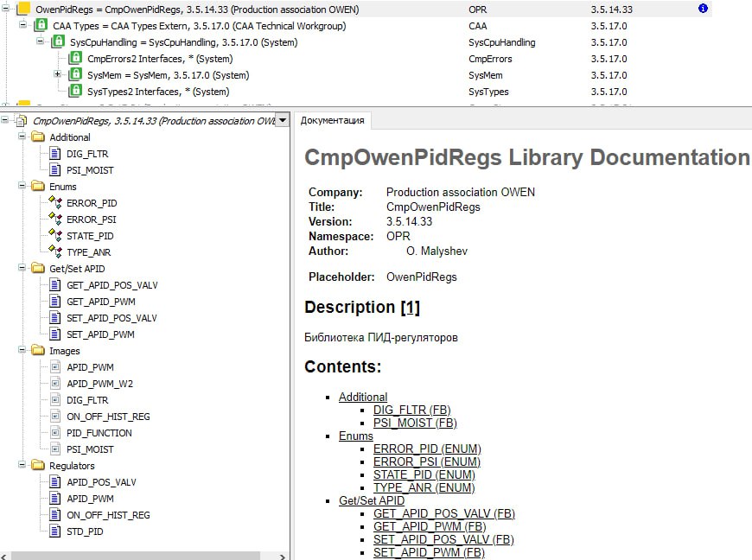Open the DIG_FLTR (FB) documentation link
Screen dimensions: 752x560
tap(412, 410)
